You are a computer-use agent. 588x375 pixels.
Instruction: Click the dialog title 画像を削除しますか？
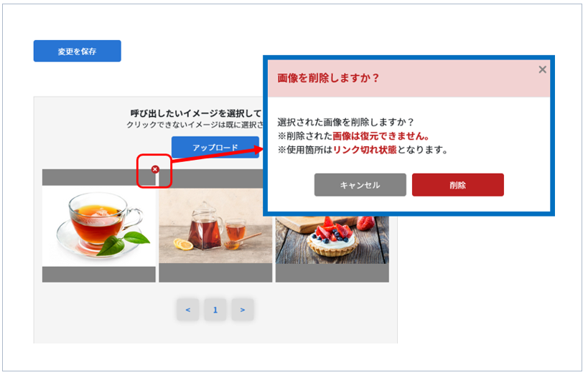point(328,78)
